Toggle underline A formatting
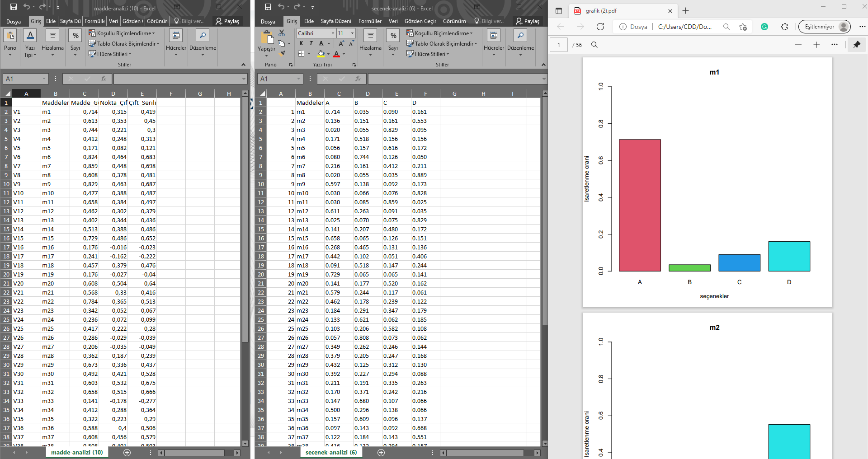 click(x=321, y=43)
